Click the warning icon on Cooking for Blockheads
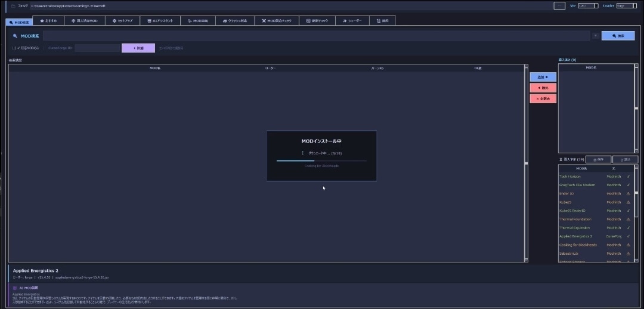This screenshot has height=309, width=644. [628, 245]
